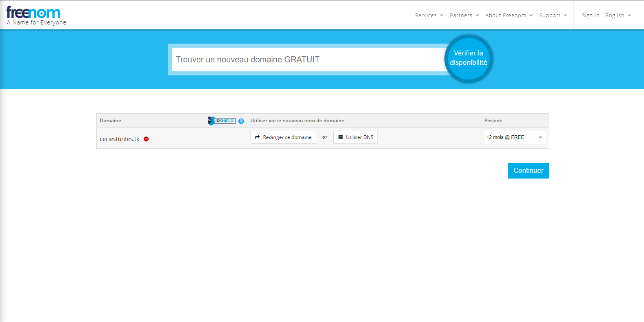Click the arrow icon in Rediriger ce domaine
This screenshot has width=644, height=322.
tap(257, 137)
